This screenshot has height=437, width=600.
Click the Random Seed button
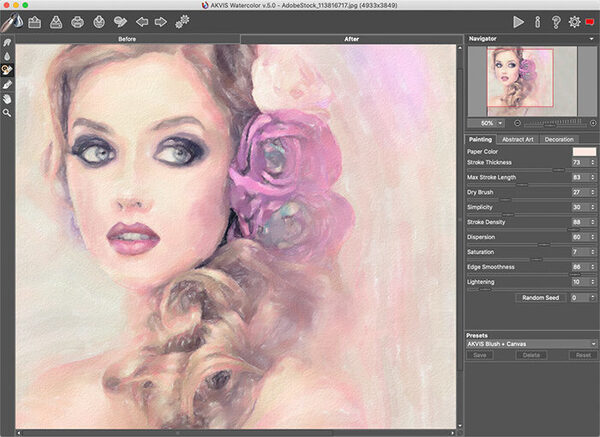[x=541, y=297]
